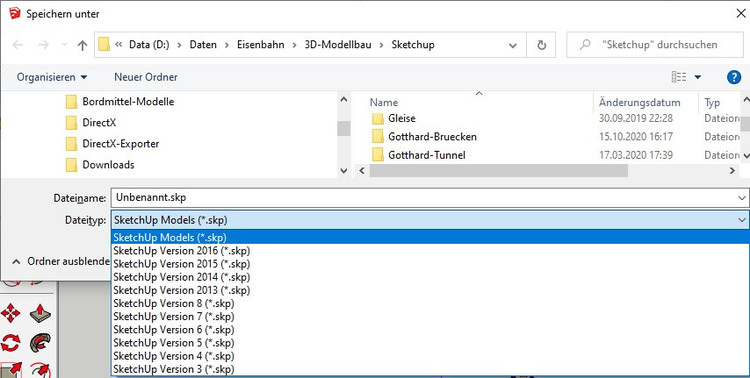Select Downloads in the folder tree
Screen dimensions: 750x378
click(x=108, y=165)
